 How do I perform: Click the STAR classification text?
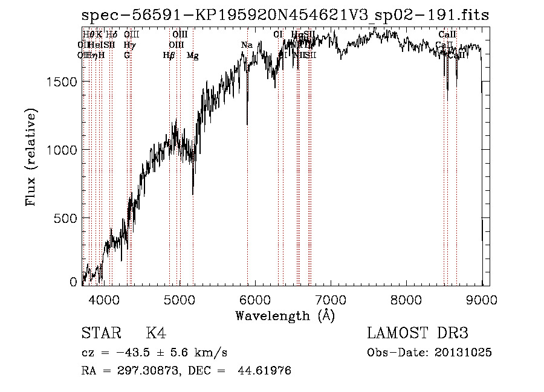(x=100, y=334)
